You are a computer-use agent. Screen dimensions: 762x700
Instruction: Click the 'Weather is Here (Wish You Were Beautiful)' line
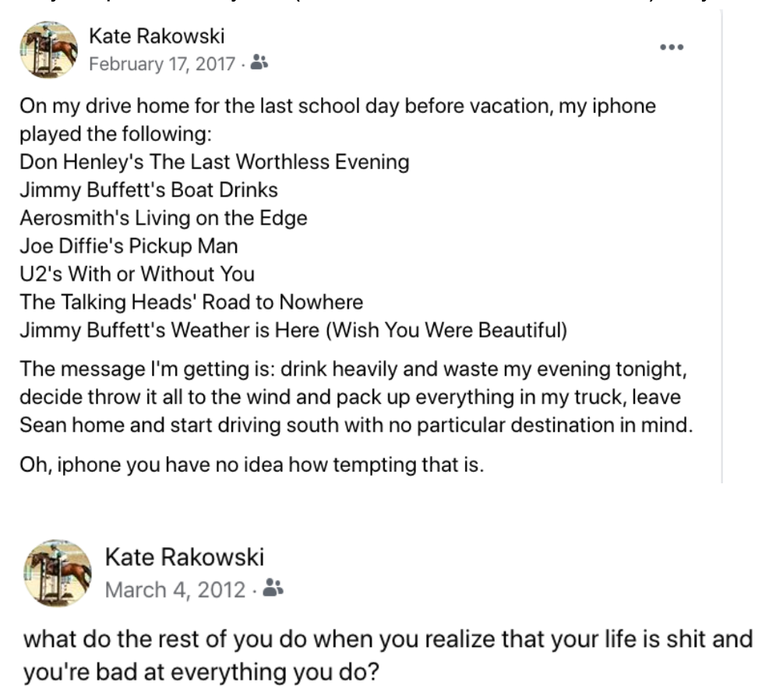tap(294, 331)
